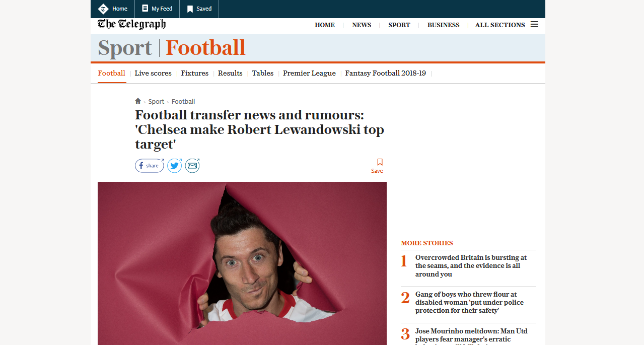This screenshot has height=345, width=644.
Task: Share article by email envelope icon
Action: pos(192,166)
